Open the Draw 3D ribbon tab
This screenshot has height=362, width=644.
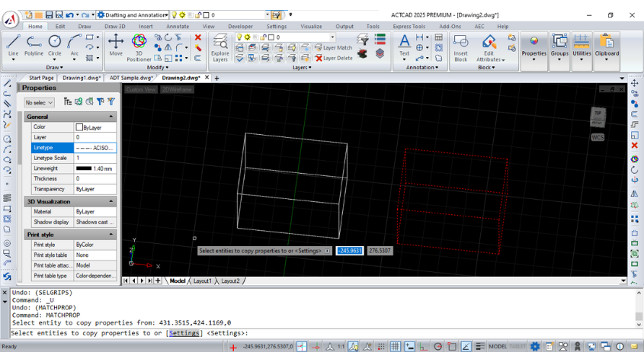[114, 27]
